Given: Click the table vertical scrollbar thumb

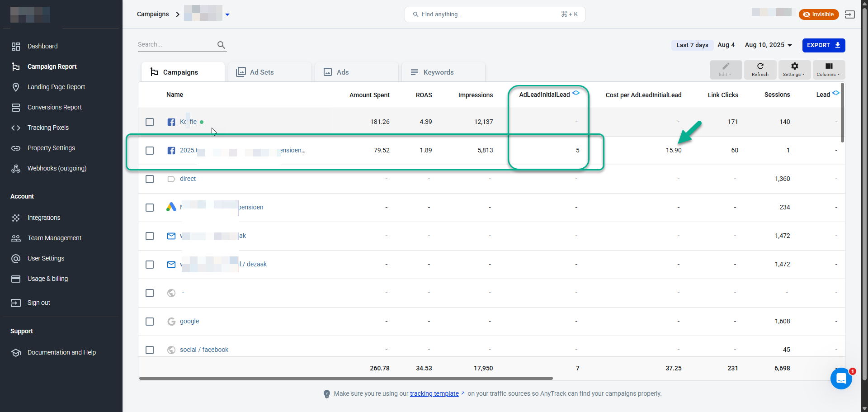Looking at the screenshot, I should click(842, 112).
